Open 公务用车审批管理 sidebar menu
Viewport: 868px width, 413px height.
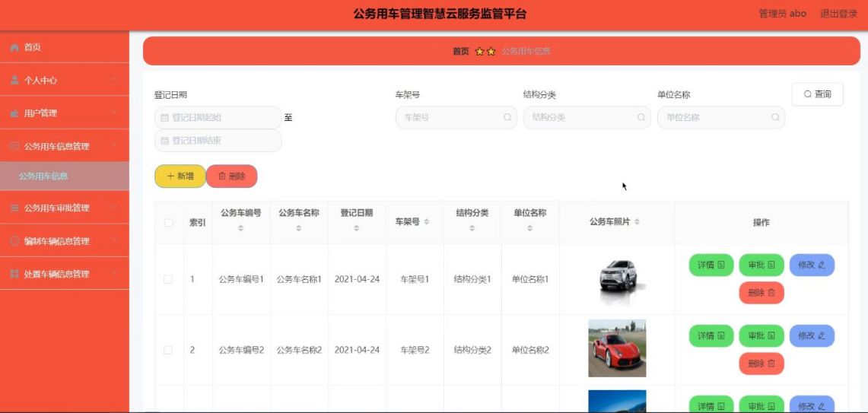point(64,208)
